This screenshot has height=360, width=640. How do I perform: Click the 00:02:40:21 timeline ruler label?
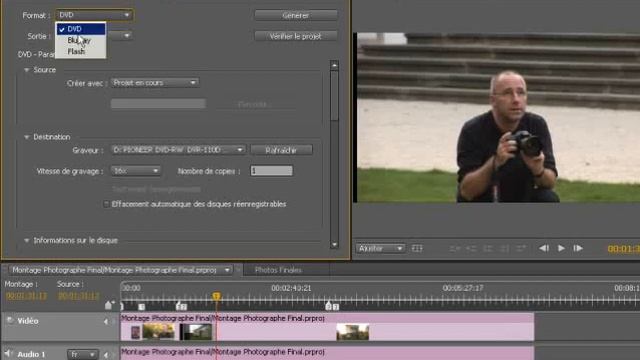click(x=291, y=288)
